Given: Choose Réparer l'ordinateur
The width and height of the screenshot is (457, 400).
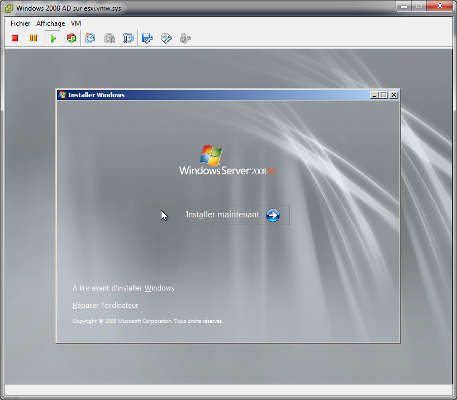Looking at the screenshot, I should pos(105,305).
